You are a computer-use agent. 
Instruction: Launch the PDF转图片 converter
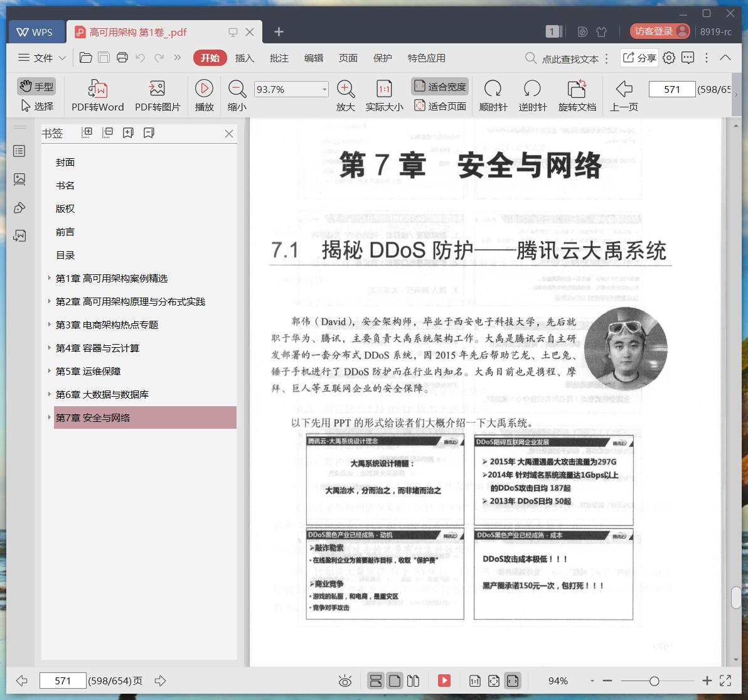tap(158, 95)
